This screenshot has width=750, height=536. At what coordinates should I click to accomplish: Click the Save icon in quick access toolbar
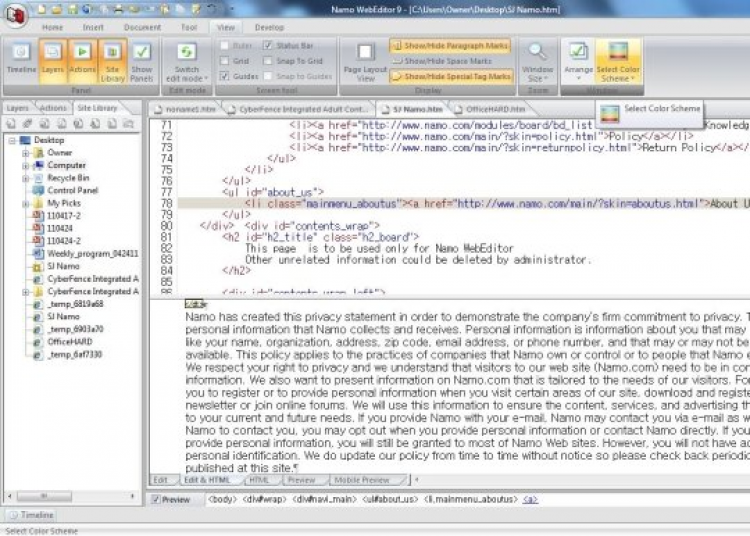[72, 9]
